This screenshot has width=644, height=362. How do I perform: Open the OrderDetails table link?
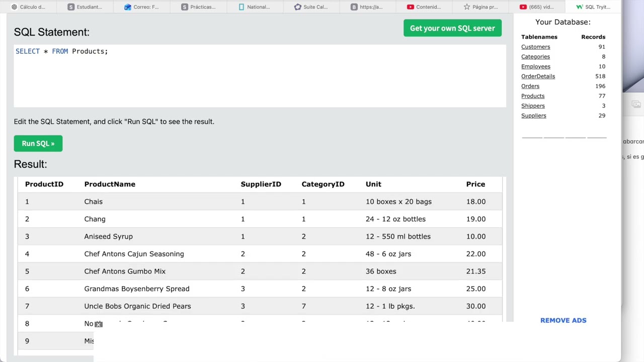tap(538, 76)
